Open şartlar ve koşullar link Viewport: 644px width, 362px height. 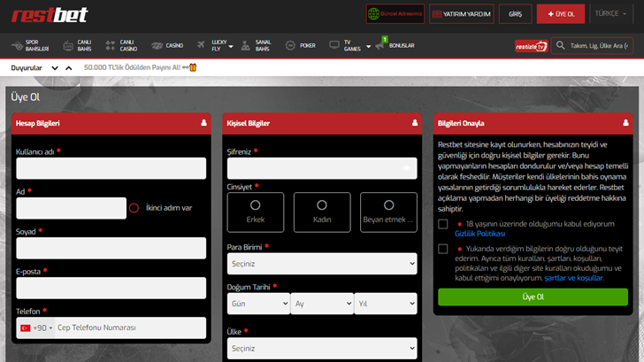[x=574, y=278]
